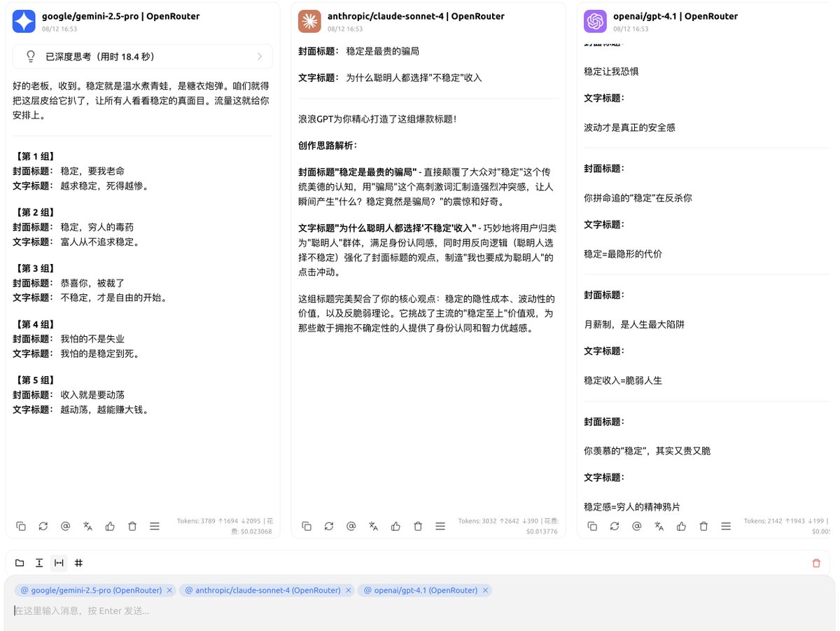Click the OpenAI purple avatar

[x=595, y=22]
